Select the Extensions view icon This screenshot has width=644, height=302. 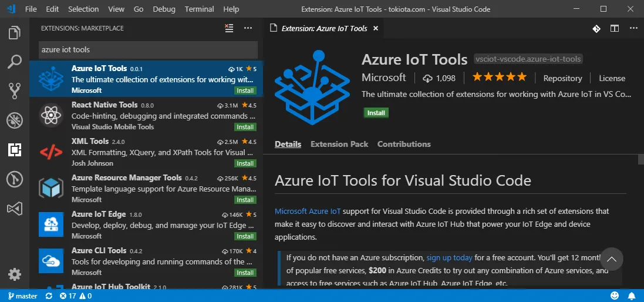point(14,150)
